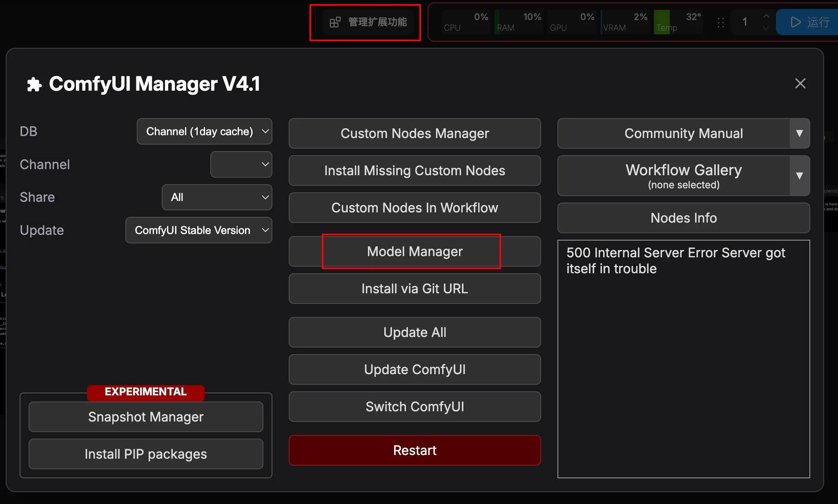Click Install PIP packages
838x504 pixels.
146,454
